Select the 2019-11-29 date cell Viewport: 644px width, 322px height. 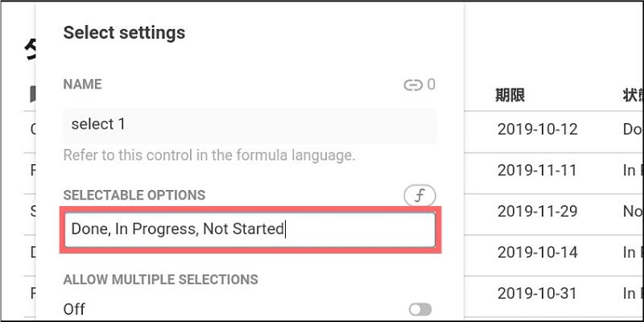537,212
